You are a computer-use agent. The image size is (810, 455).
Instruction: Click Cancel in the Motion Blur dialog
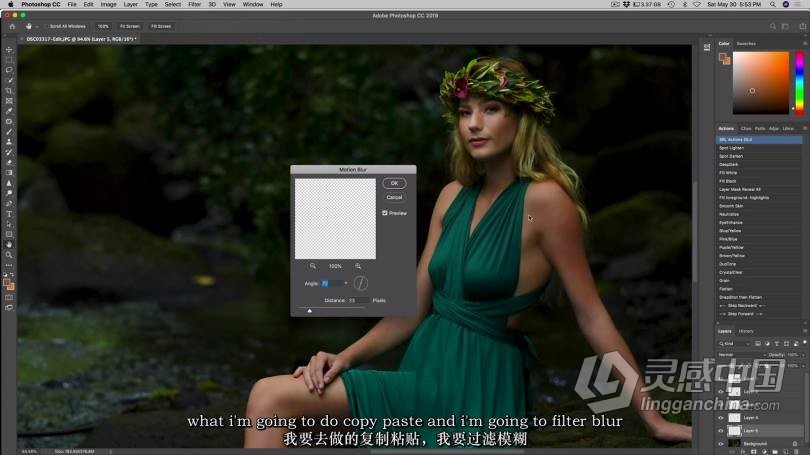click(x=394, y=197)
